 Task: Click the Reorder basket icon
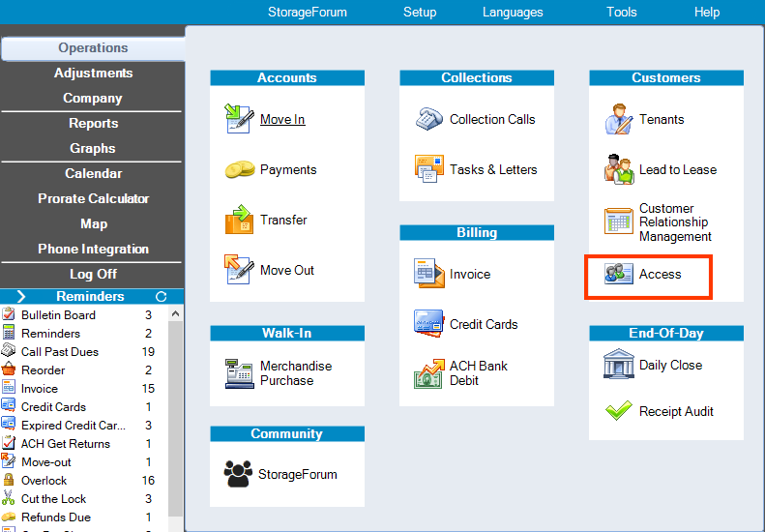coord(9,369)
